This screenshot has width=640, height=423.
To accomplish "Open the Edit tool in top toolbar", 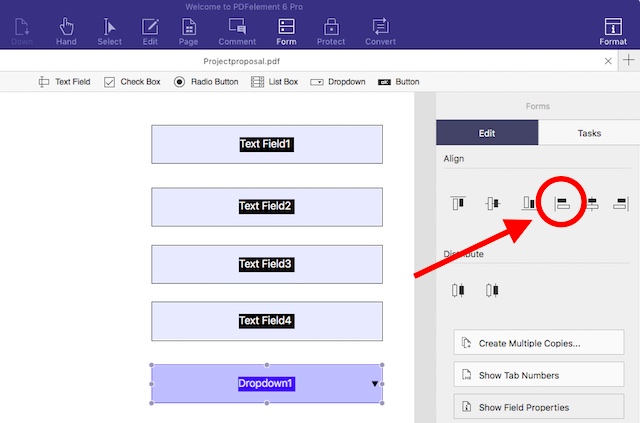I will [x=150, y=31].
